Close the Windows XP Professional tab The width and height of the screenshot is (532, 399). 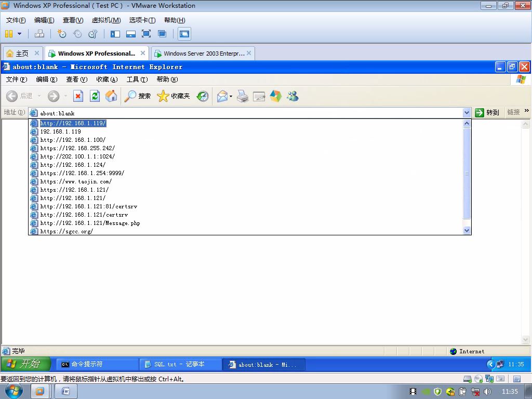(143, 53)
